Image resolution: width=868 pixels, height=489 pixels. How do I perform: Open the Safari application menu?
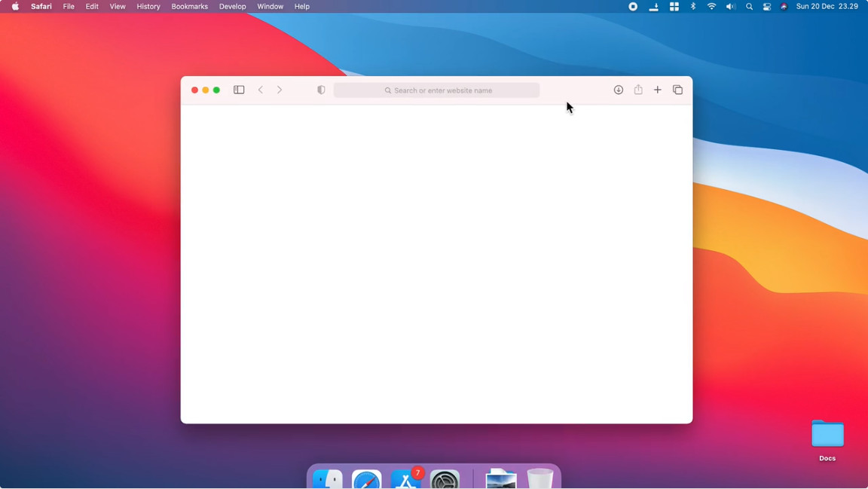tap(41, 7)
